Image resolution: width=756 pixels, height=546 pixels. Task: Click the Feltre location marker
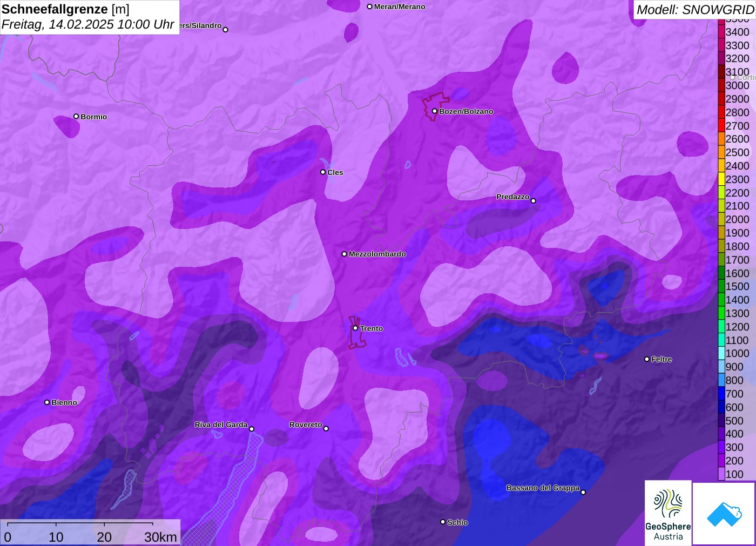(647, 359)
